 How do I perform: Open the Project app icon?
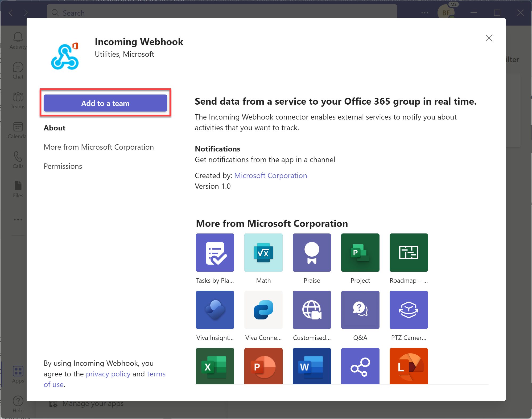click(360, 253)
